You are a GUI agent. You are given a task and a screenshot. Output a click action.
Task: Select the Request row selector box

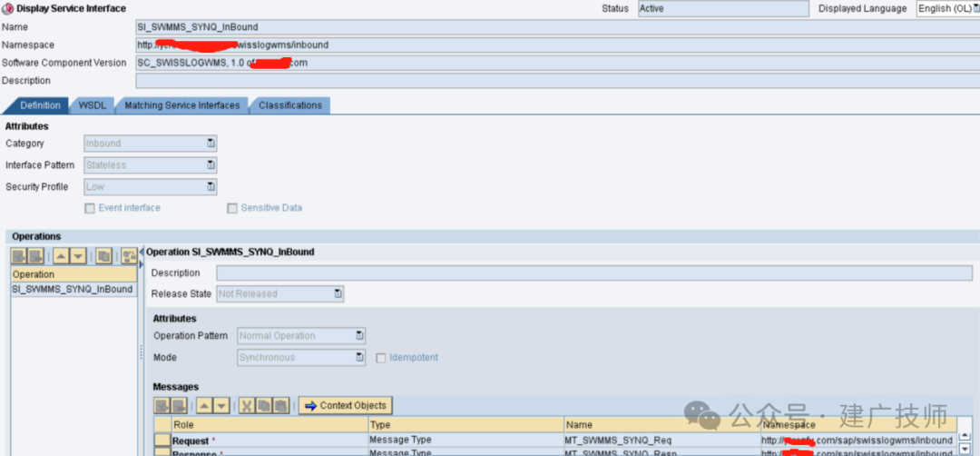click(162, 441)
